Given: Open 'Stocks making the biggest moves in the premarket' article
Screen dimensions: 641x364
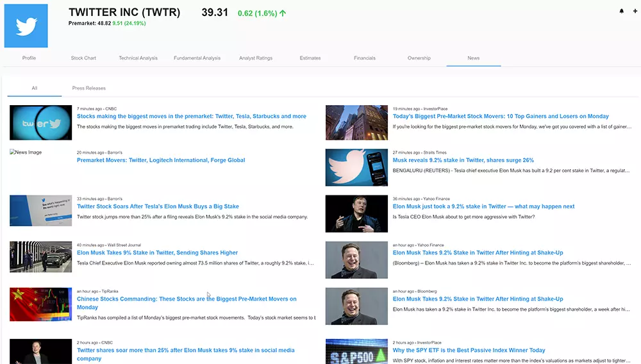Looking at the screenshot, I should (x=191, y=116).
